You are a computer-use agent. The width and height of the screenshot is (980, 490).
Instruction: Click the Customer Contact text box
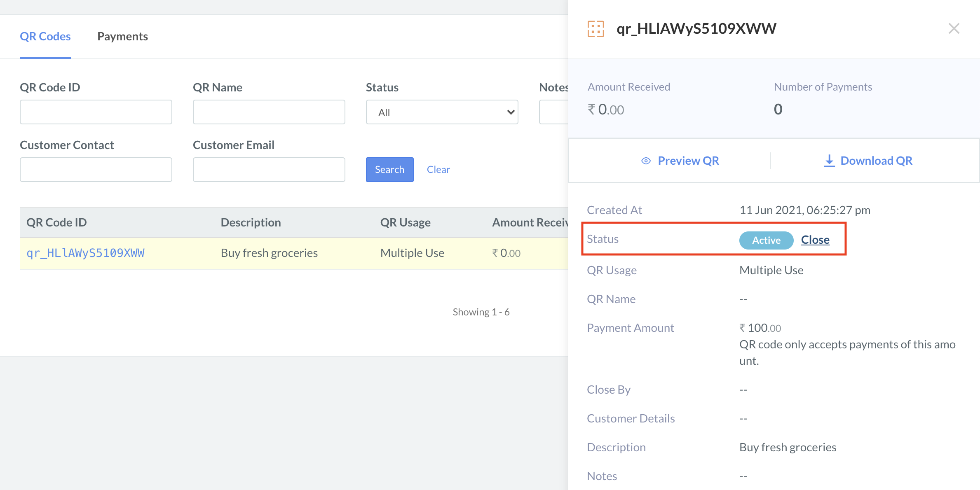pos(96,170)
